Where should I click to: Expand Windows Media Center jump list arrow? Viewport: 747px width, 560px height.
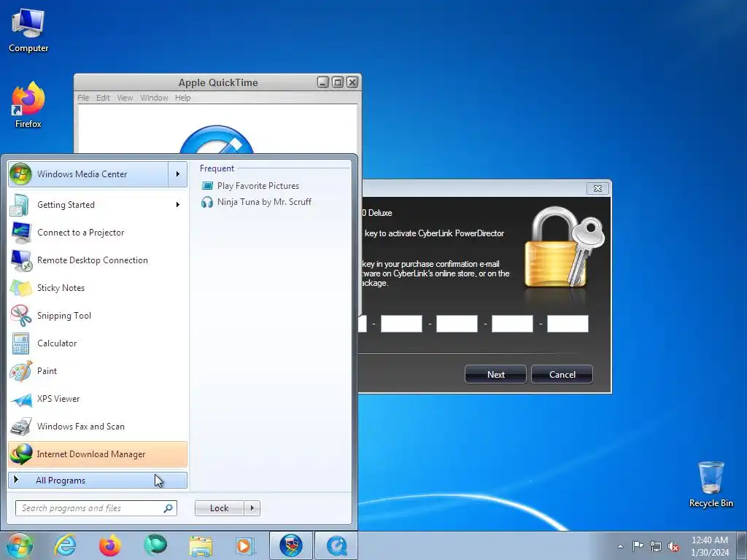coord(178,174)
